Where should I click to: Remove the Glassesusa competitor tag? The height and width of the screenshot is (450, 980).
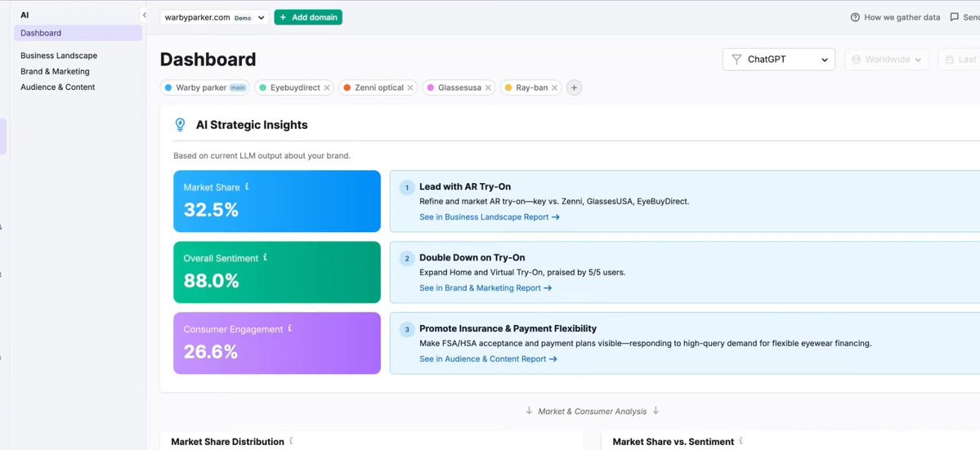coord(488,88)
